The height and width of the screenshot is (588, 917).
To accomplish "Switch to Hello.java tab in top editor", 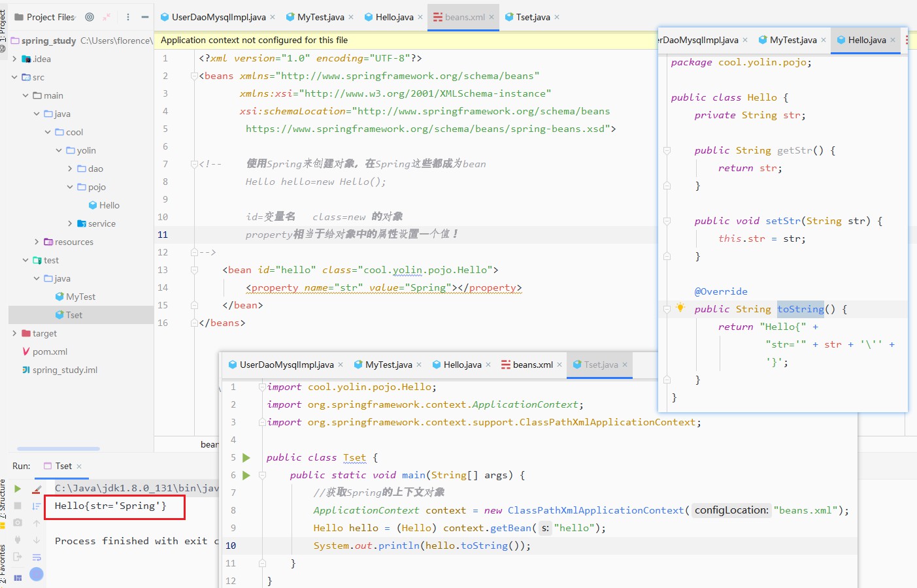I will pos(394,17).
